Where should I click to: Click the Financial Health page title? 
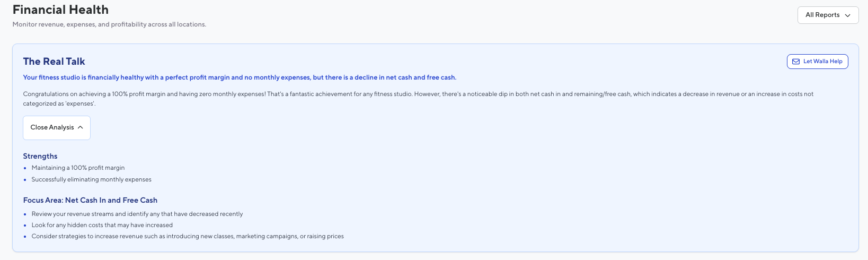click(60, 10)
